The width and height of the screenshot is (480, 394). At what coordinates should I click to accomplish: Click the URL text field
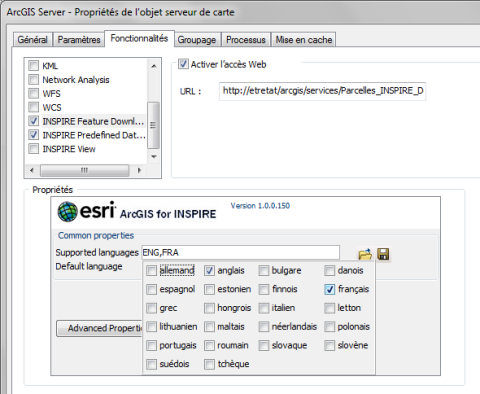point(322,91)
